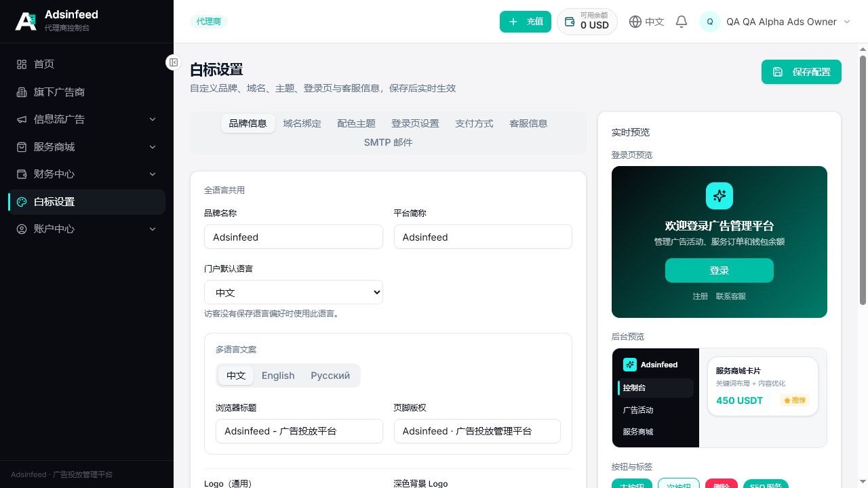Click the 浏览器标题 input field

point(299,431)
